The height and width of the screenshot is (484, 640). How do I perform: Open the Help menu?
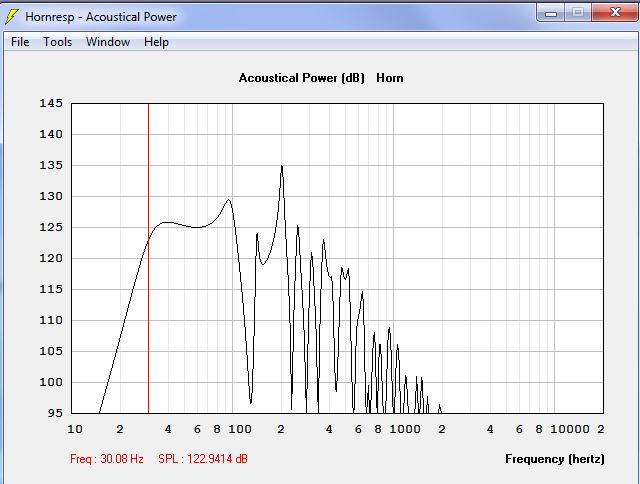[x=156, y=42]
